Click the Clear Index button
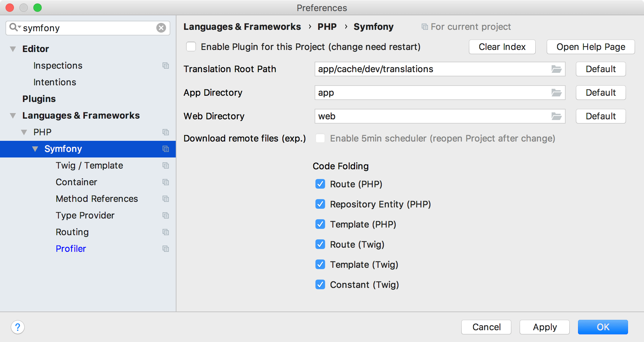The height and width of the screenshot is (342, 644). tap(502, 47)
